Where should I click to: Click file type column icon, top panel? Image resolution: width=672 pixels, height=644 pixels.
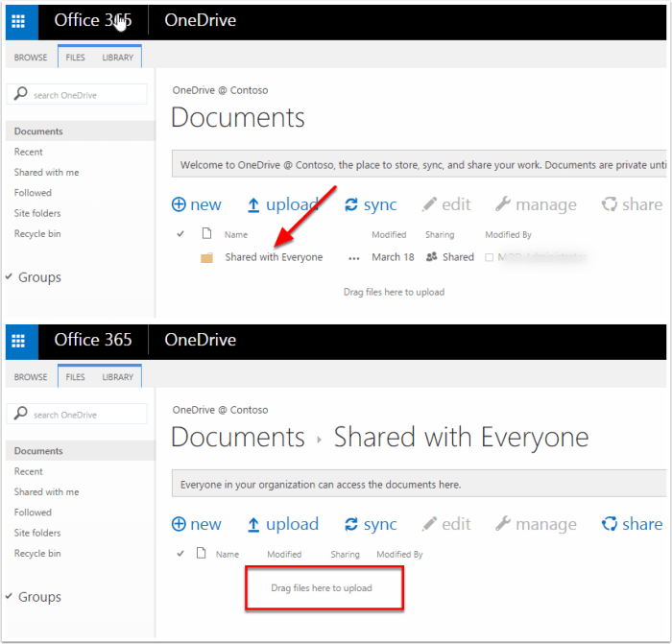click(206, 233)
